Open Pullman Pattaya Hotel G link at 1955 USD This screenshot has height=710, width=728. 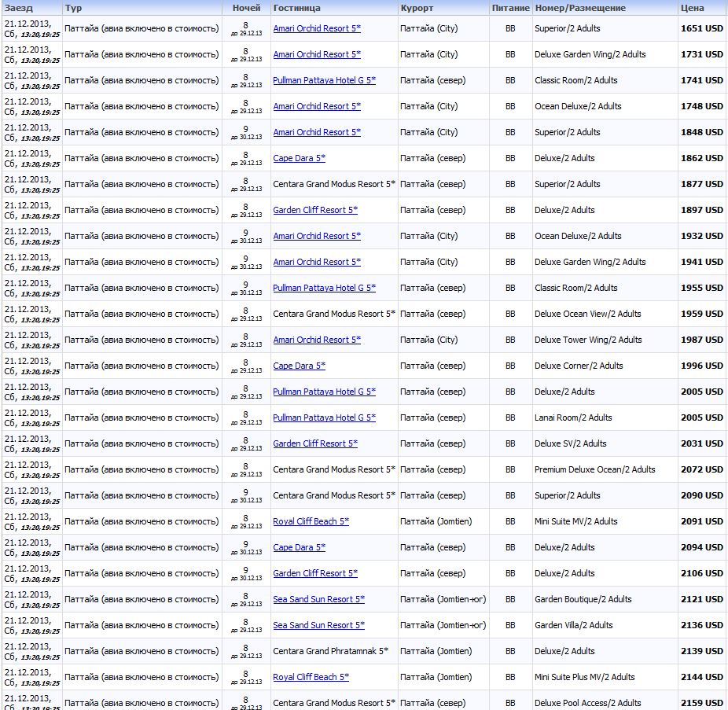tap(324, 288)
